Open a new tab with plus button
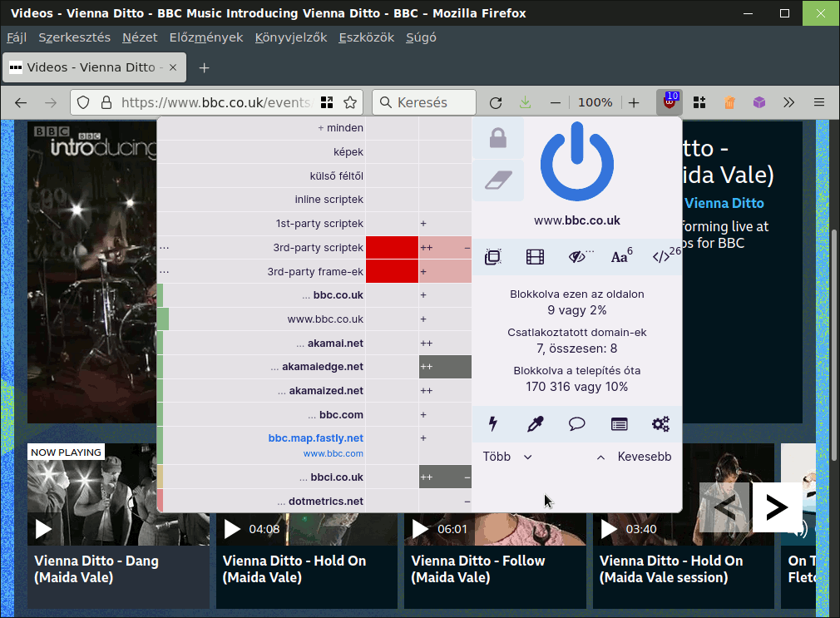 [x=204, y=68]
